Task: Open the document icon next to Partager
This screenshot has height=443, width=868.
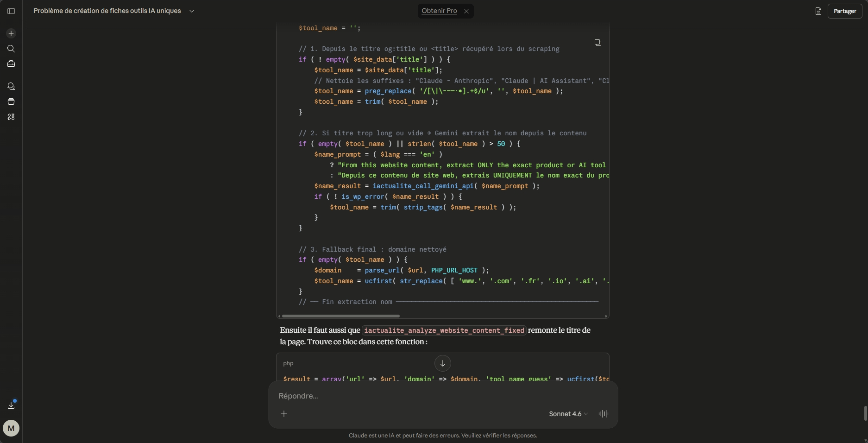Action: tap(818, 11)
